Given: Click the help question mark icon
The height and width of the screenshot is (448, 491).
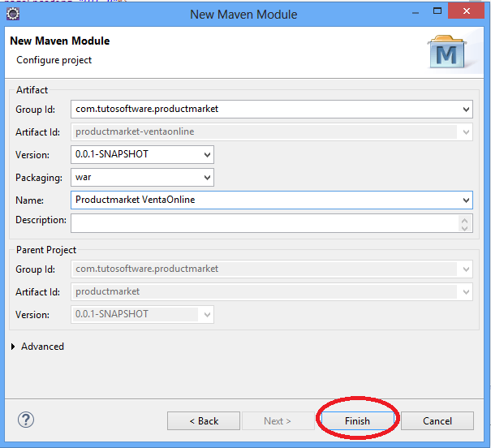Looking at the screenshot, I should coord(26,420).
